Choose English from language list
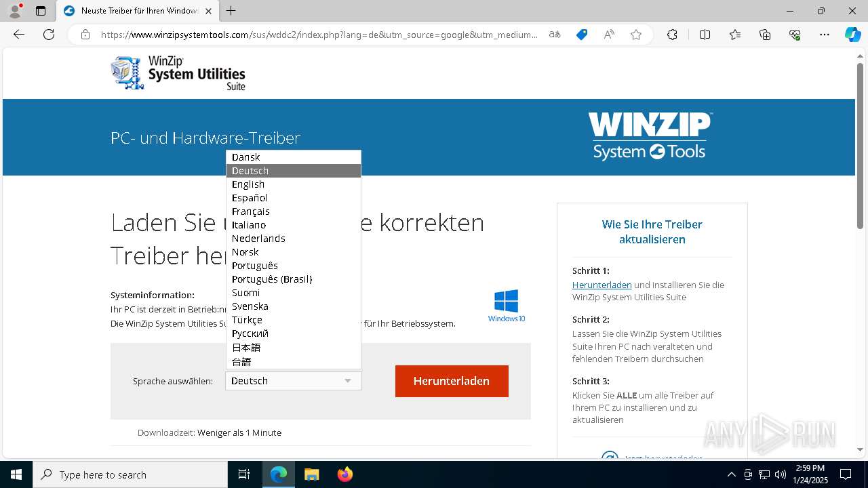Screen dimensions: 868x488 (293, 184)
